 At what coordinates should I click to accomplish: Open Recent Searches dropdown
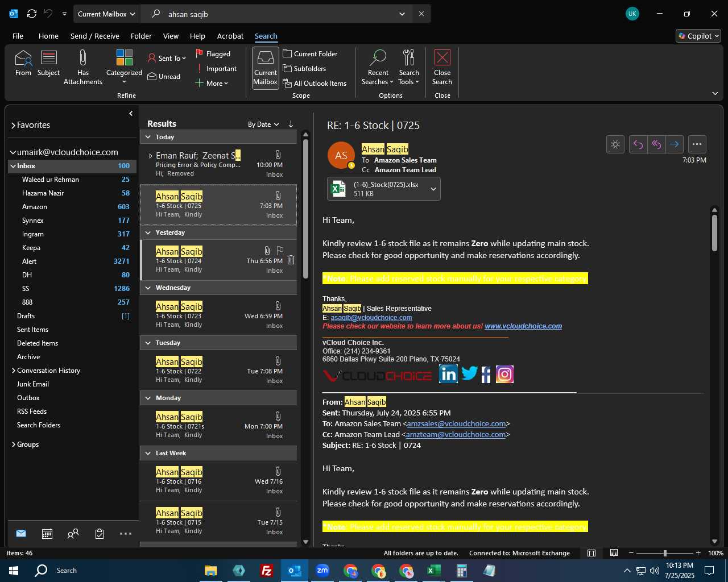pyautogui.click(x=378, y=67)
